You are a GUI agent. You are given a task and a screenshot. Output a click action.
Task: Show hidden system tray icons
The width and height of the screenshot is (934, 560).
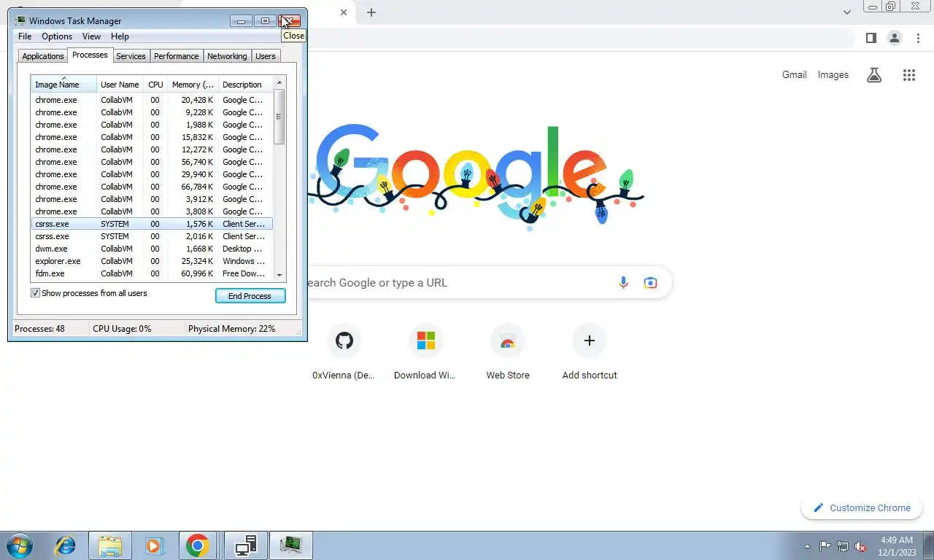pos(807,546)
